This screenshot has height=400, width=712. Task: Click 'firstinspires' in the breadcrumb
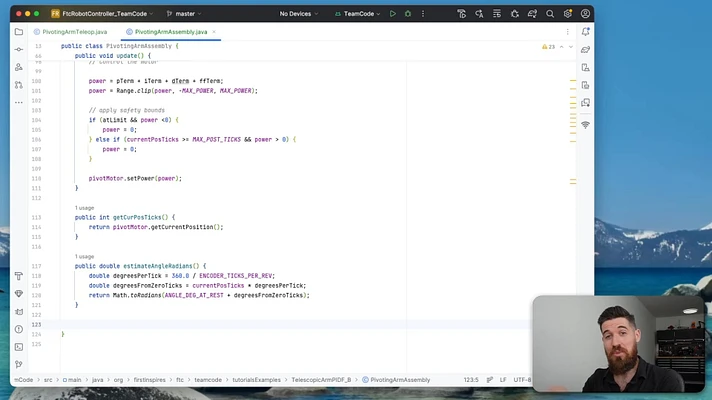pyautogui.click(x=149, y=380)
